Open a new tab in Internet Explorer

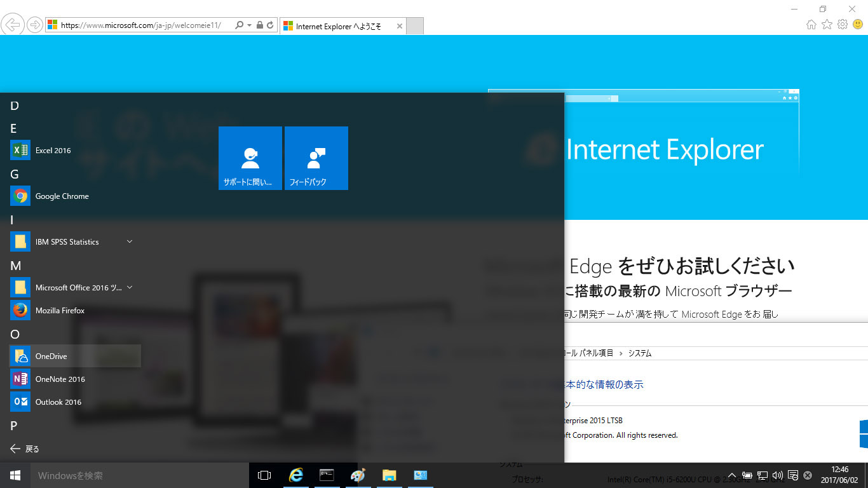tap(415, 26)
